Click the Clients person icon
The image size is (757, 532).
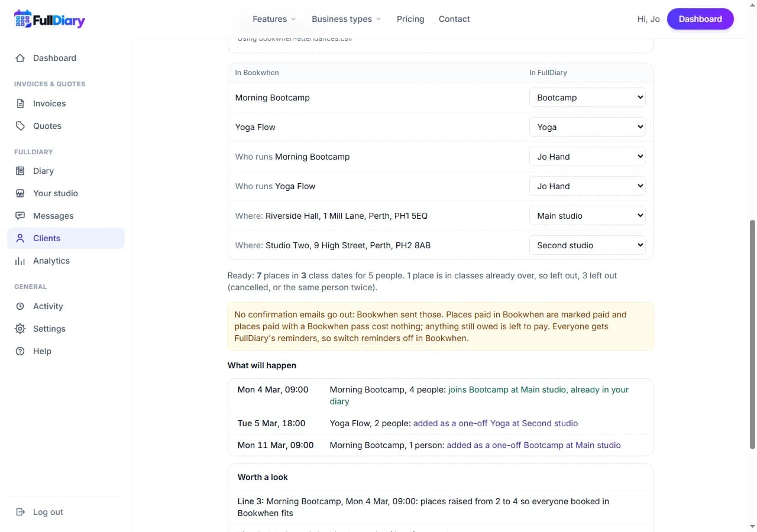[20, 238]
